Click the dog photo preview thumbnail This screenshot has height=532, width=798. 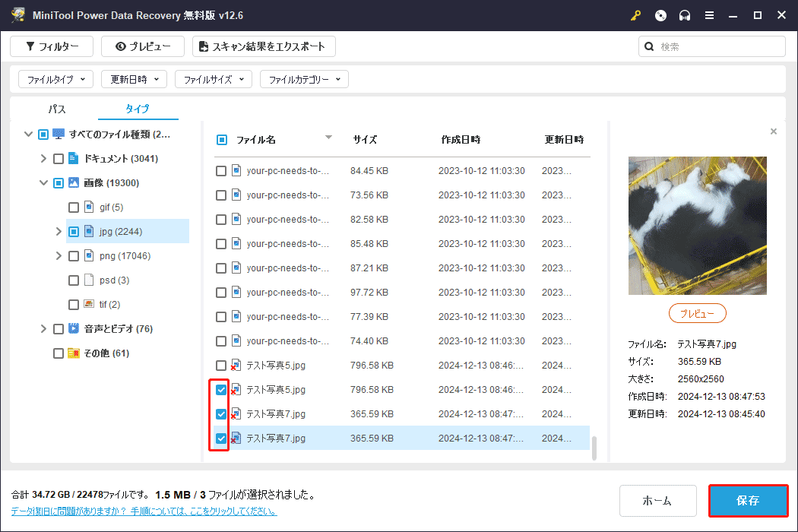[698, 226]
